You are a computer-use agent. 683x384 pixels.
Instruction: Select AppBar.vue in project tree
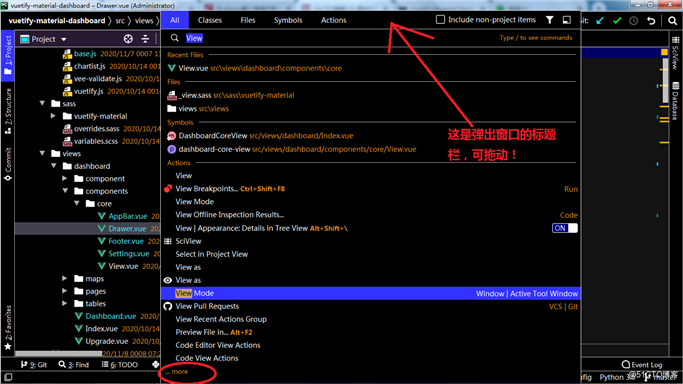click(128, 216)
